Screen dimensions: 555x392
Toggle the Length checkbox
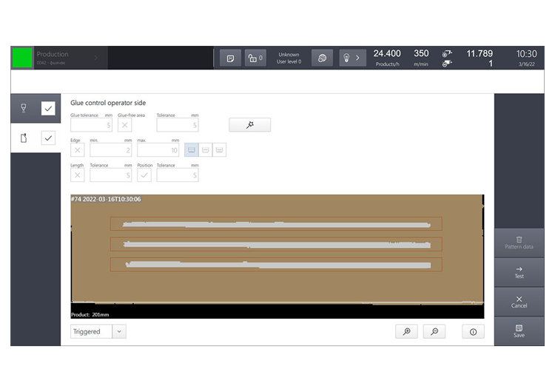pyautogui.click(x=78, y=175)
